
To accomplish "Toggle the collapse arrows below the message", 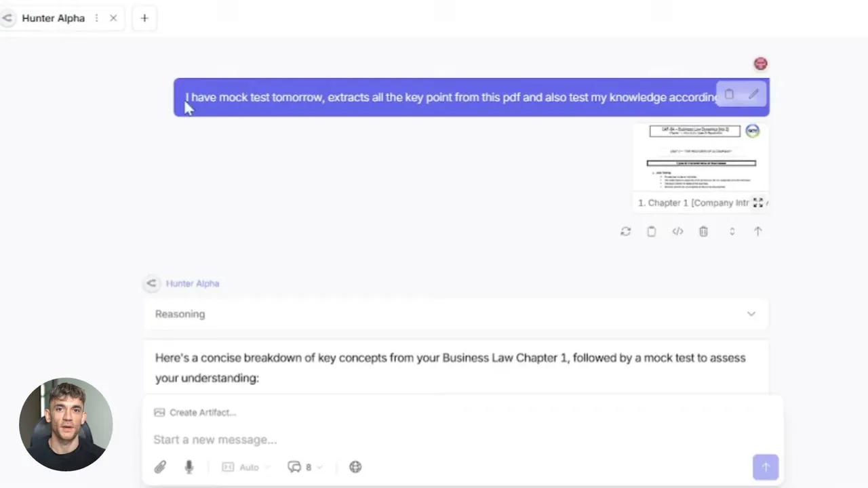I will [x=732, y=231].
